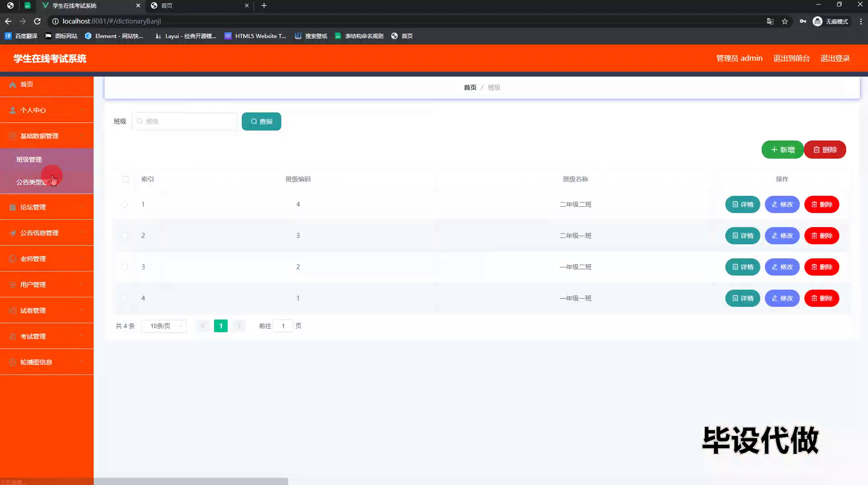
Task: Check the row checkbox for 二年级二班
Action: pyautogui.click(x=125, y=204)
